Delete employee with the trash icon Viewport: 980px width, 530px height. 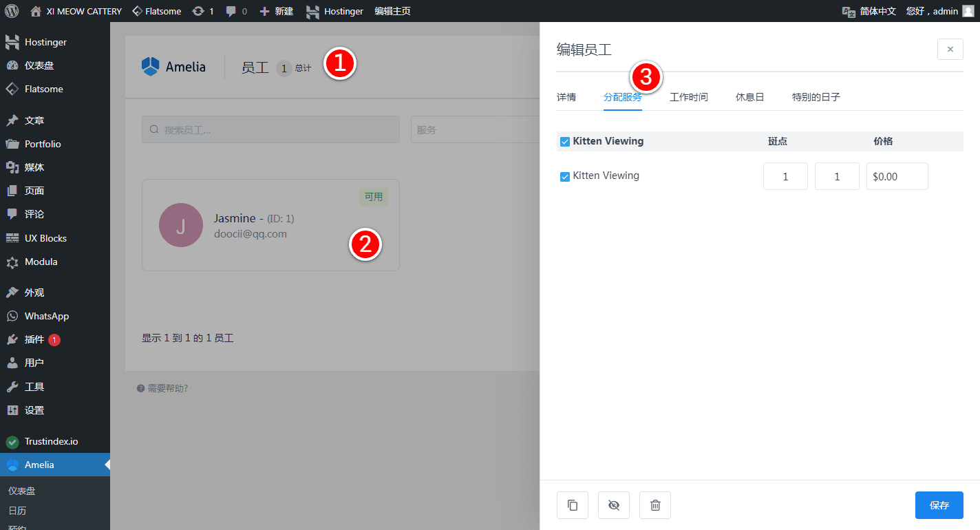[x=655, y=505]
